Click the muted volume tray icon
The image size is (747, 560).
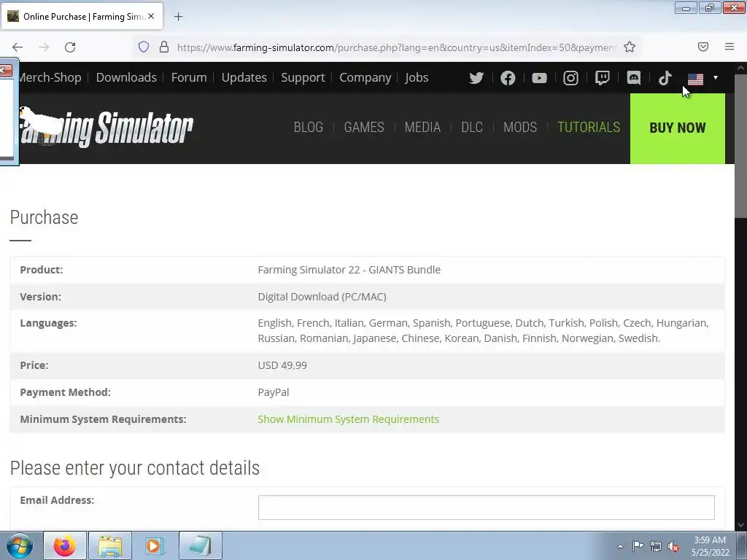pos(673,546)
